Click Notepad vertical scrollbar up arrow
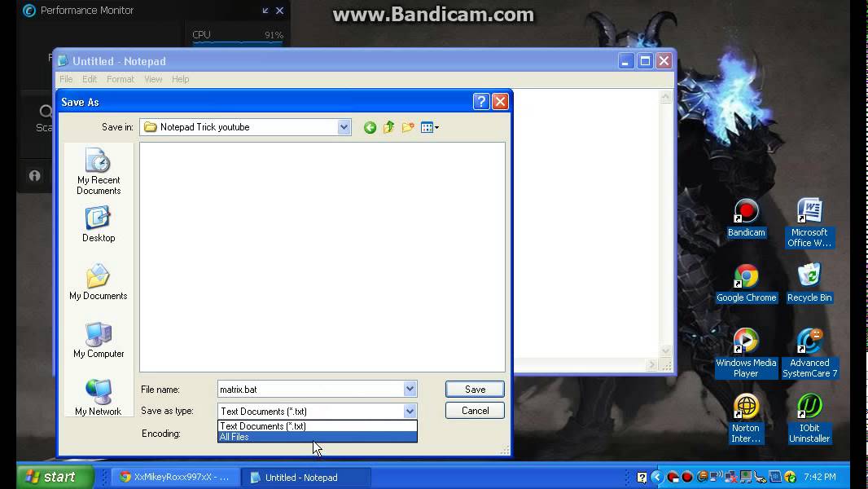Viewport: 868px width, 489px height. (x=665, y=96)
